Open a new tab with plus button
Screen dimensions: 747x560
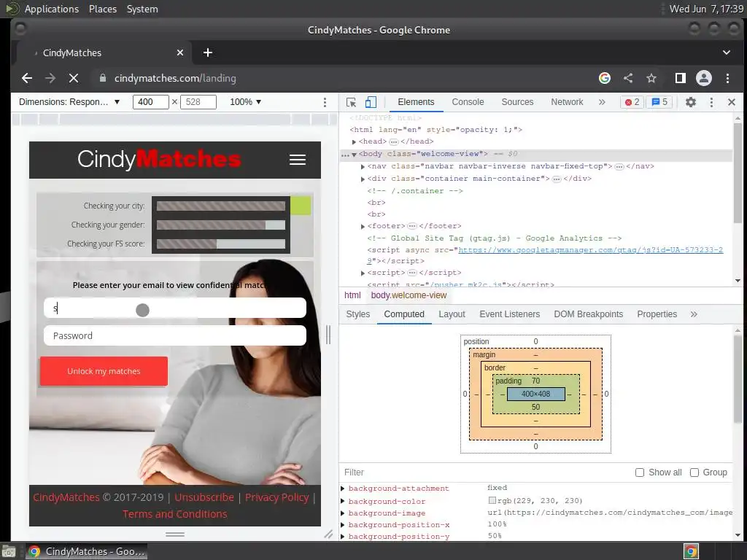208,52
